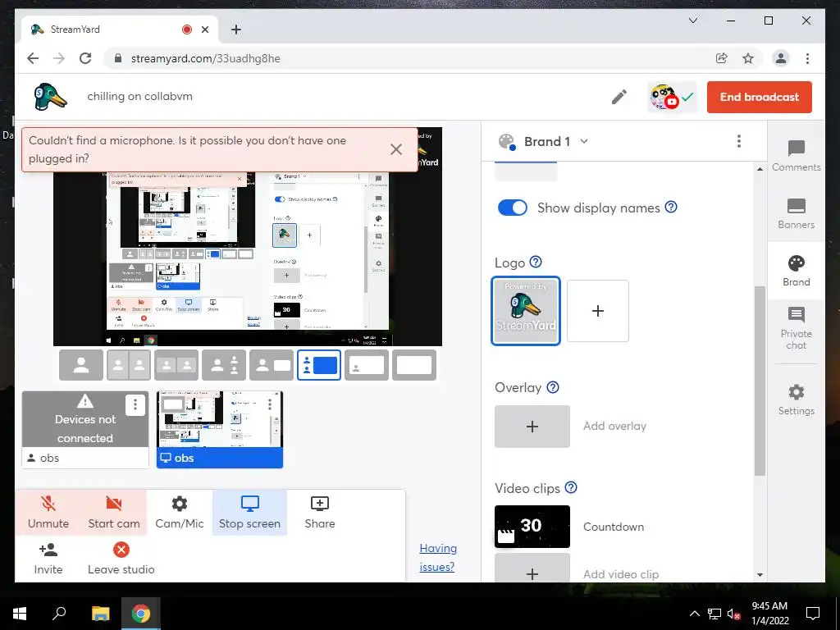Image resolution: width=840 pixels, height=630 pixels.
Task: Unmute the microphone
Action: tap(48, 513)
